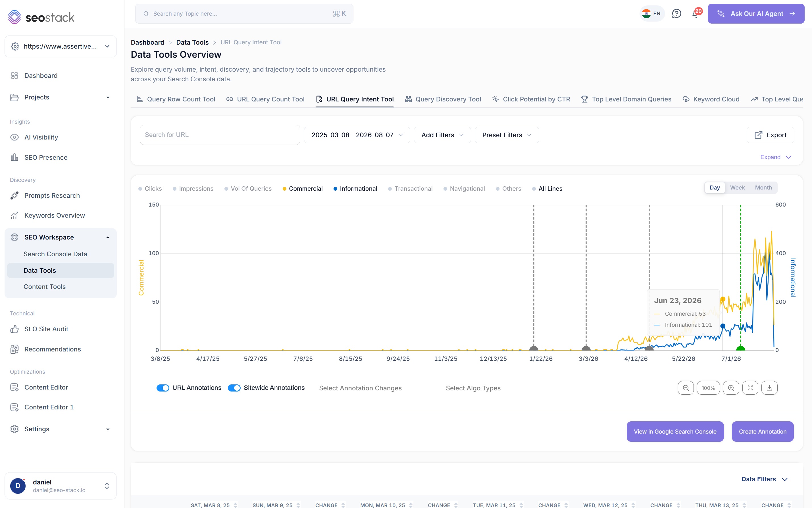Viewport: 812px width, 508px height.
Task: Click Ask Our AI Agent button
Action: pos(756,14)
